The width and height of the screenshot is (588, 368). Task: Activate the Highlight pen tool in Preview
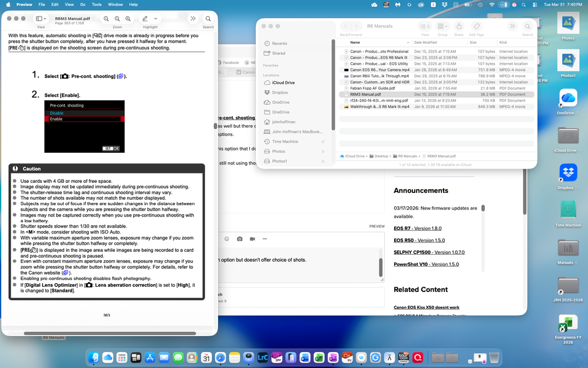[x=145, y=18]
